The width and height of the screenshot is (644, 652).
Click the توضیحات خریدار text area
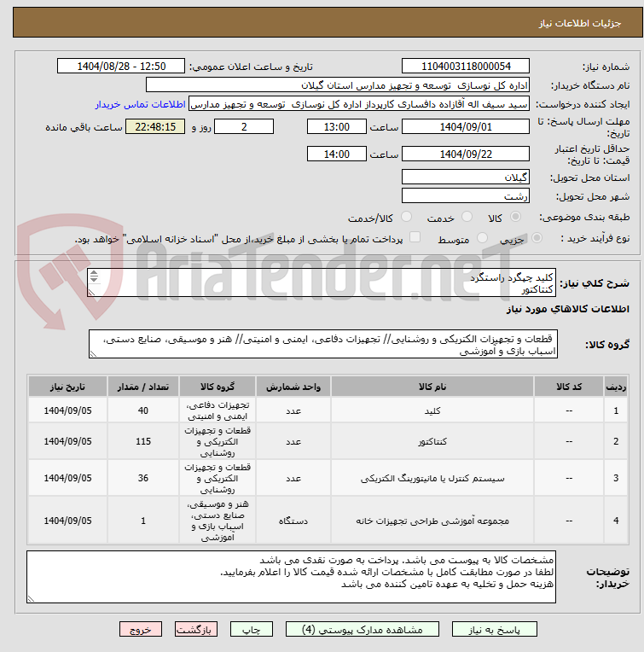pyautogui.click(x=291, y=577)
